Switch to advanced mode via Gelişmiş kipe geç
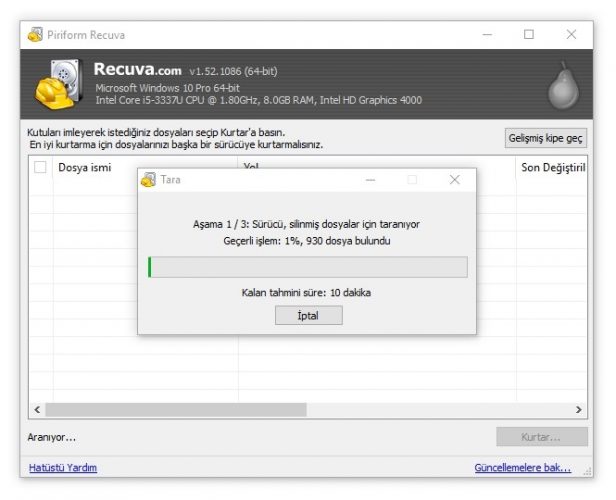 click(545, 138)
